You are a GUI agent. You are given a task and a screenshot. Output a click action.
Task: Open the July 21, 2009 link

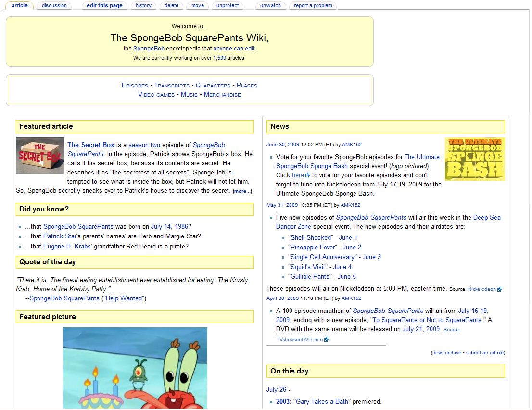pyautogui.click(x=421, y=329)
